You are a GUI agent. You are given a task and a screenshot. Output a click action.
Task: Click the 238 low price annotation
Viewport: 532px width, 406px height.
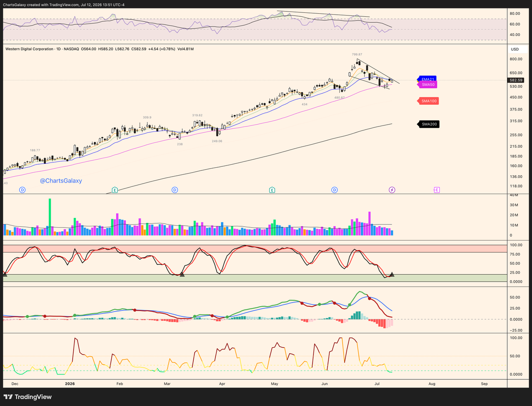(180, 144)
